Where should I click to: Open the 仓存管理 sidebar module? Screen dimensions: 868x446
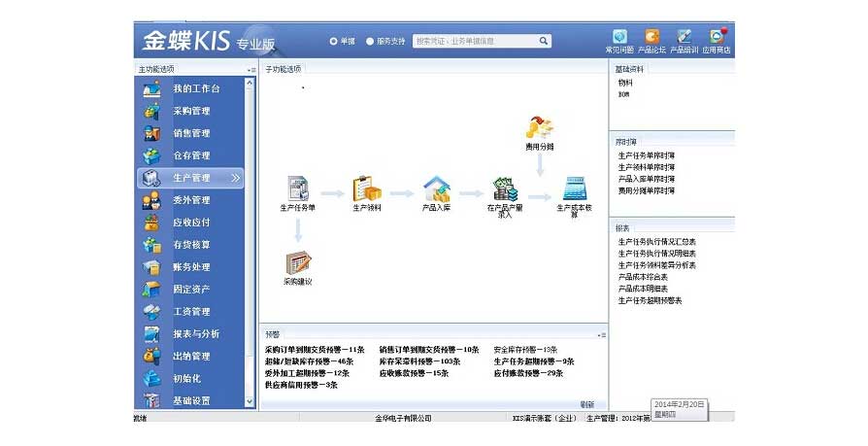point(191,155)
